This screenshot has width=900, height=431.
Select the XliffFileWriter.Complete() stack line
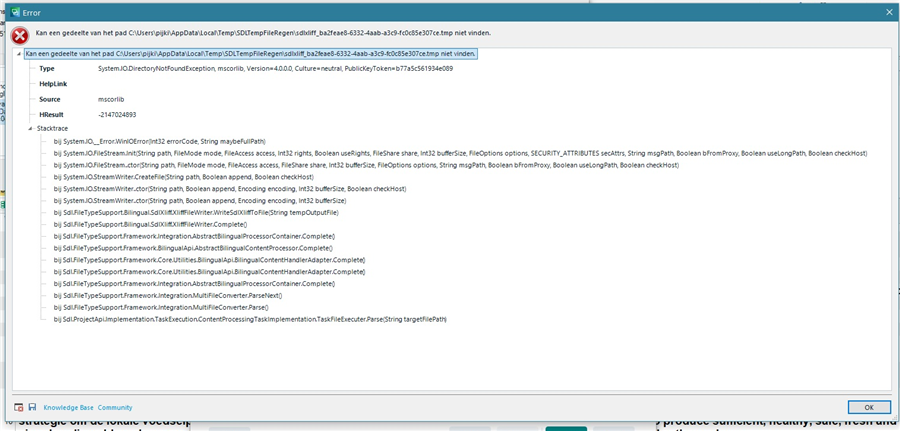click(x=150, y=224)
